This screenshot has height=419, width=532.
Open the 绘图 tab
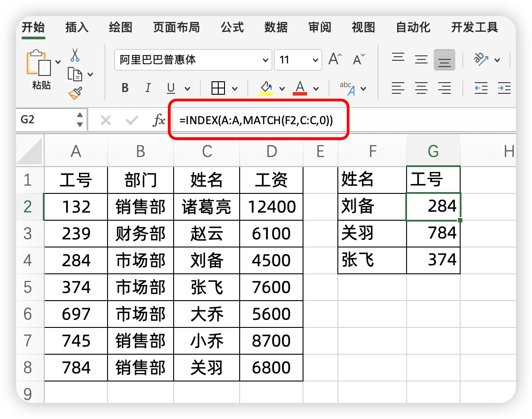click(x=121, y=28)
